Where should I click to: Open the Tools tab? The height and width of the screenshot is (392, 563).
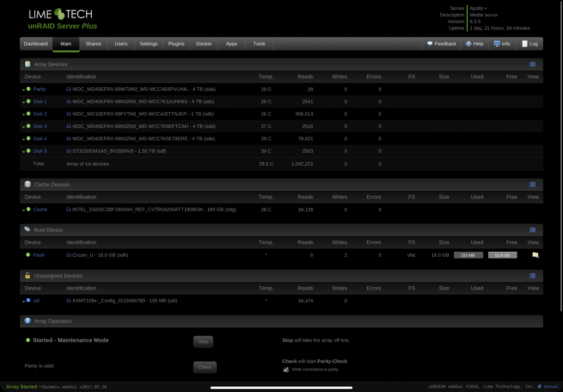[x=259, y=44]
